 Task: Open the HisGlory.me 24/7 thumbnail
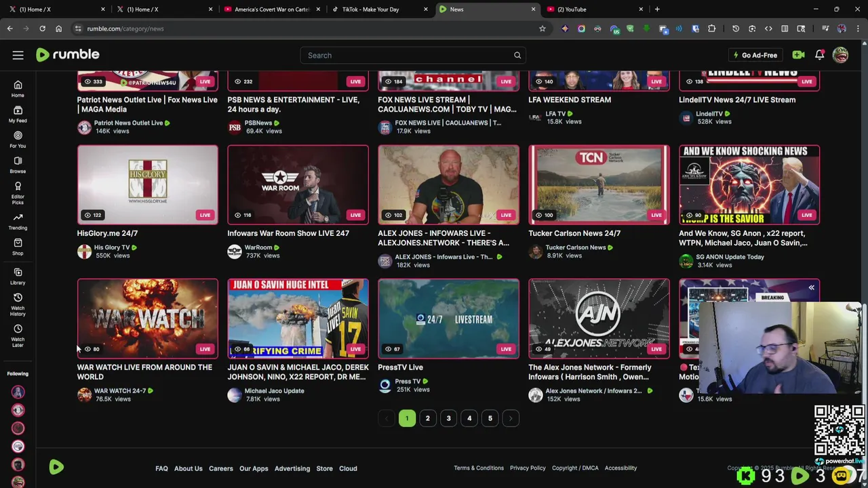click(x=148, y=184)
